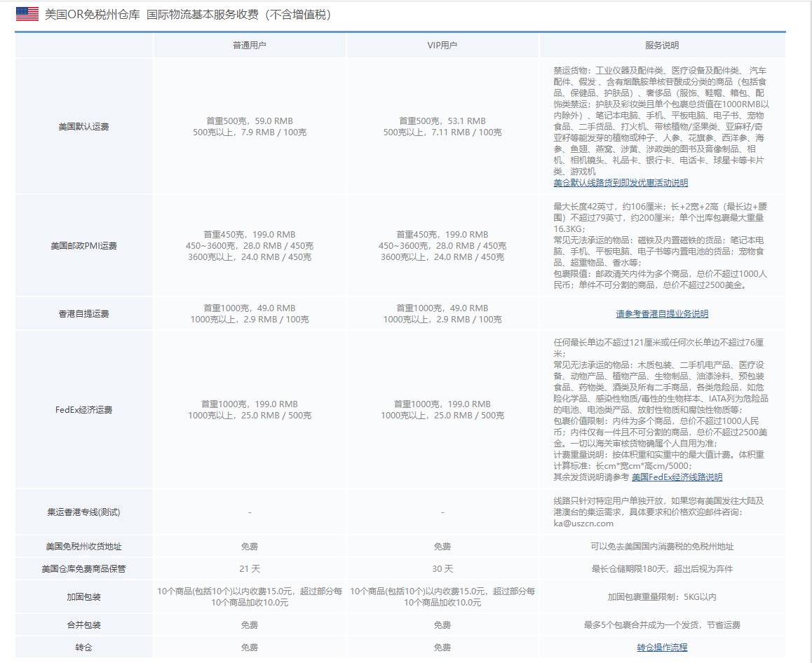
Task: Open the 转仓操作流程 link
Action: (662, 647)
